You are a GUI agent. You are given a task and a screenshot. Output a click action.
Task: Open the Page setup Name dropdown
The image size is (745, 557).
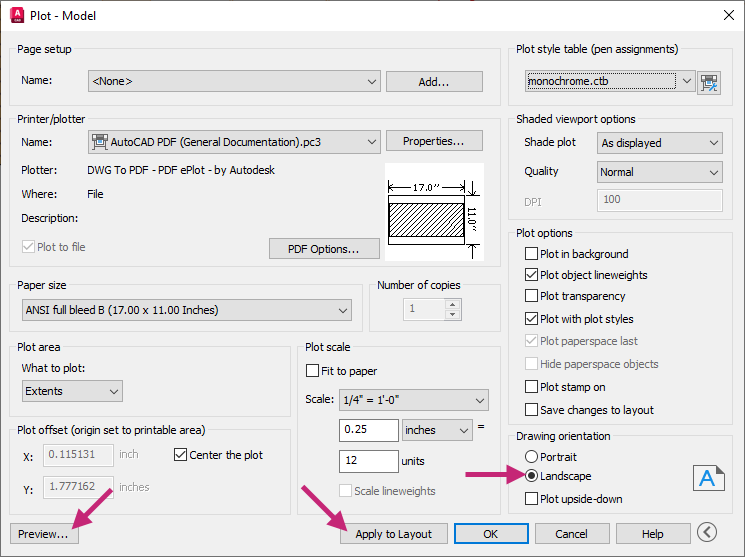[234, 81]
